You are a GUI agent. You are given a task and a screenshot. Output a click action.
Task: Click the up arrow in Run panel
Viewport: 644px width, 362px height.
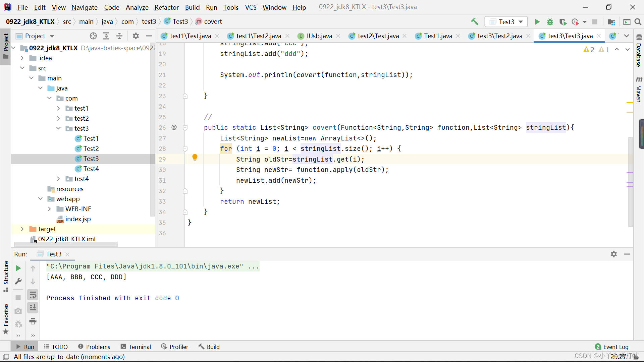point(33,268)
